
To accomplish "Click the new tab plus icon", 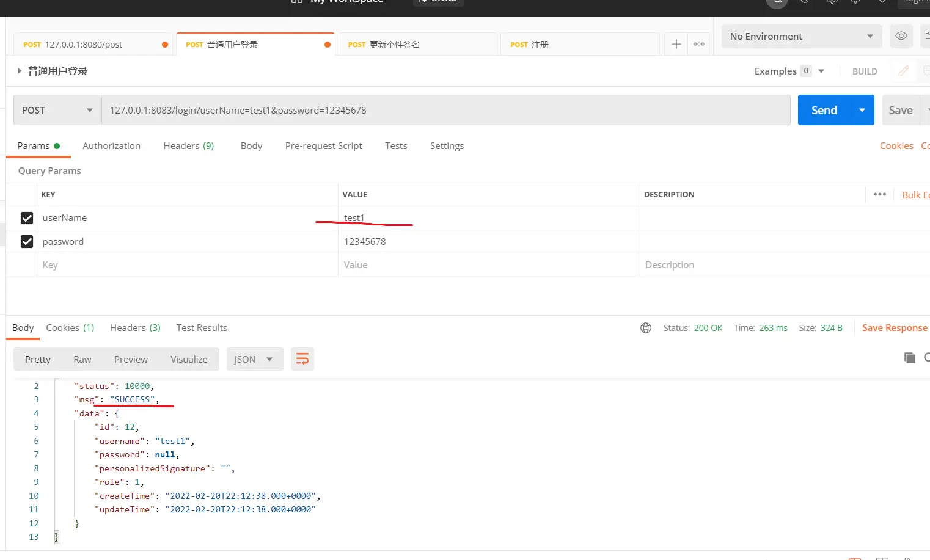I will pyautogui.click(x=676, y=44).
